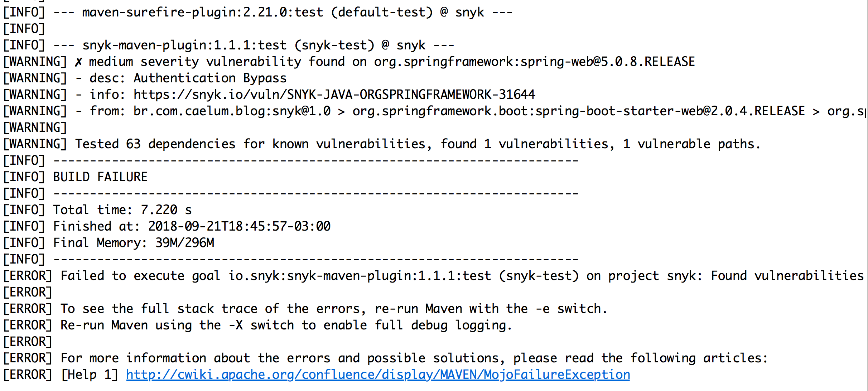Viewport: 868px width, 391px height.
Task: Click the BUILD FAILURE text
Action: click(100, 177)
